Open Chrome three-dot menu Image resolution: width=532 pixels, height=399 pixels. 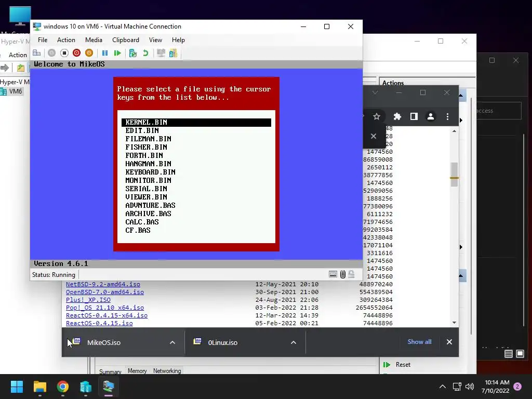coord(447,117)
